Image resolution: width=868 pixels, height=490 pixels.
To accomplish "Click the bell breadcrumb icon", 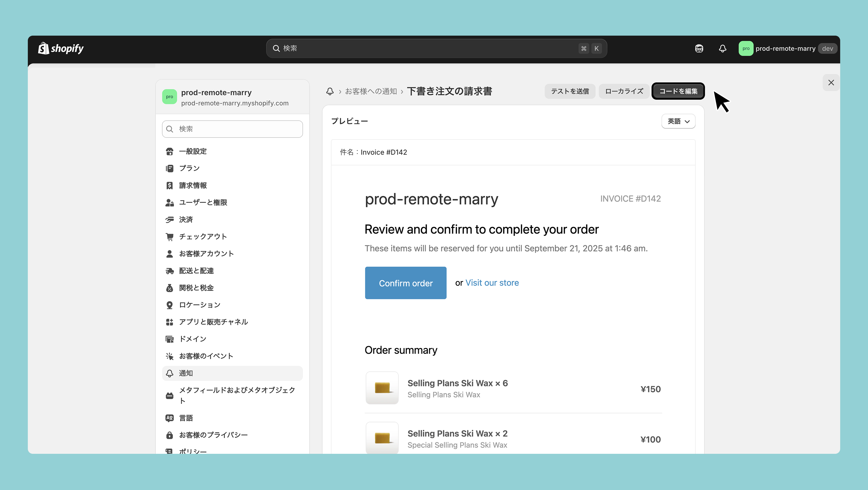I will click(330, 91).
